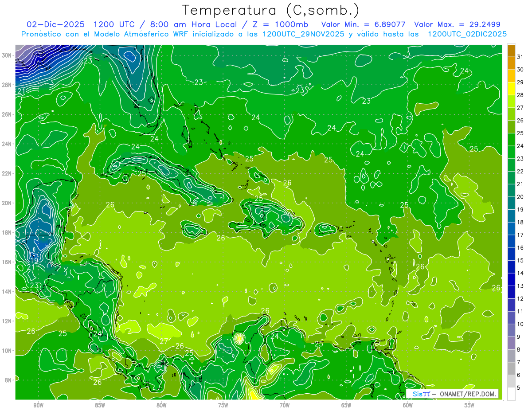Pick the dark blue swatch between 13 and 14
Viewport: 532px width, 411px height.
[x=512, y=279]
